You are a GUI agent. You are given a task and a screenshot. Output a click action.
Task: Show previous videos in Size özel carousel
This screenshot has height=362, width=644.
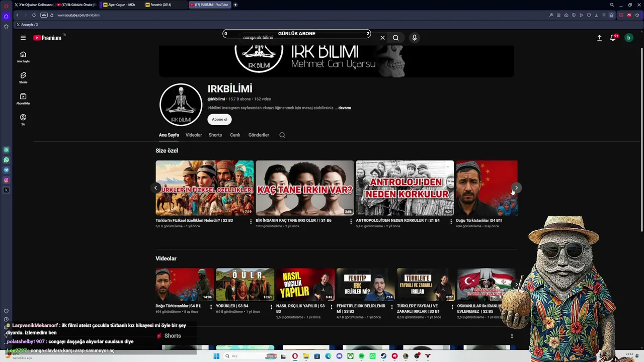pyautogui.click(x=155, y=188)
